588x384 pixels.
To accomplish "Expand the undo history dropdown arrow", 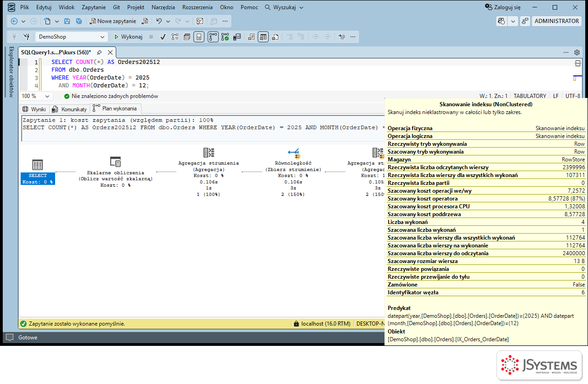I will 168,21.
